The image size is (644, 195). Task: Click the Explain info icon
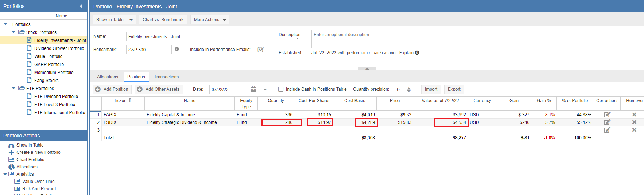[x=417, y=53]
